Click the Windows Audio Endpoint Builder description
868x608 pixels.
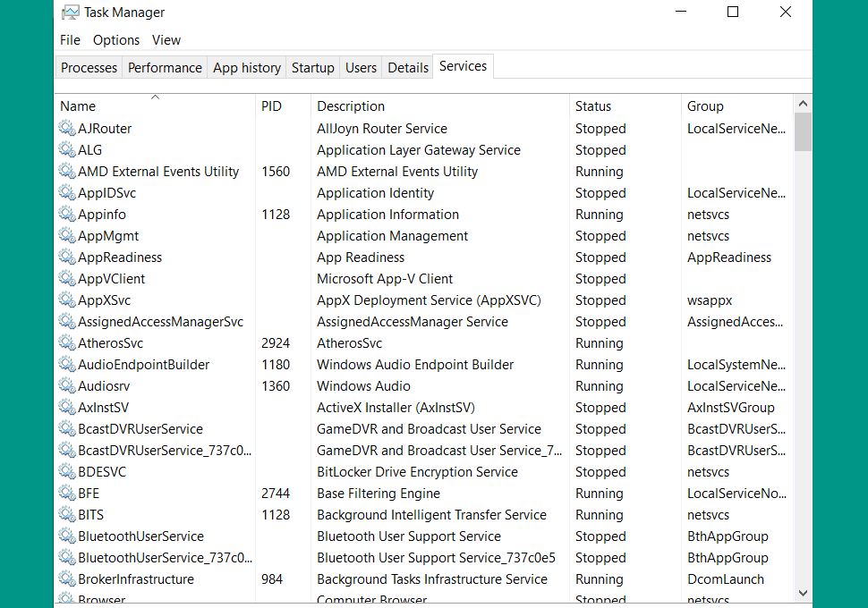coord(415,365)
